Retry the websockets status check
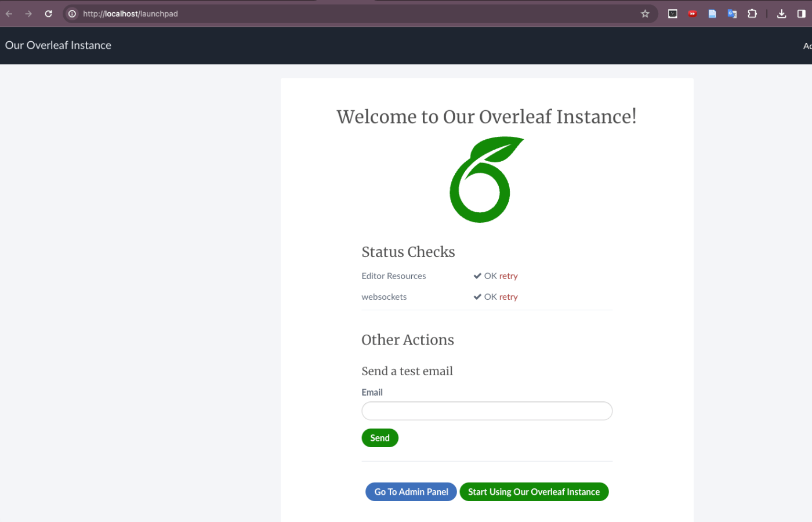The width and height of the screenshot is (812, 522). [x=509, y=297]
